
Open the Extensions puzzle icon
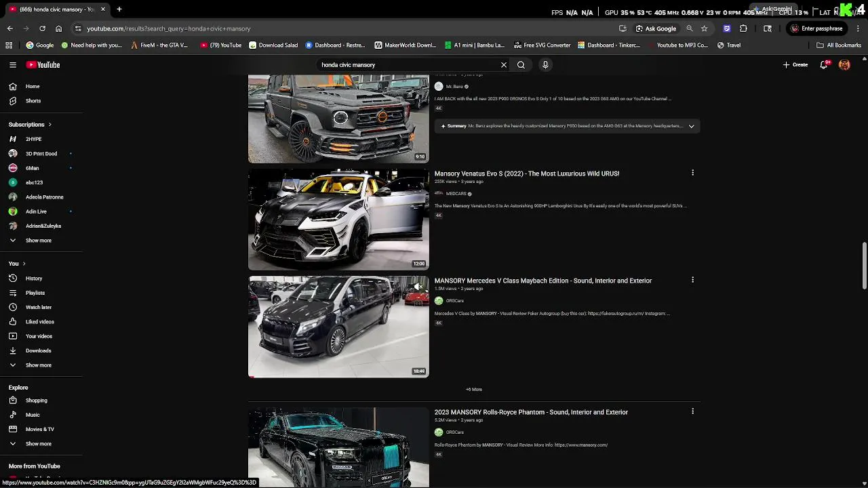(x=743, y=28)
